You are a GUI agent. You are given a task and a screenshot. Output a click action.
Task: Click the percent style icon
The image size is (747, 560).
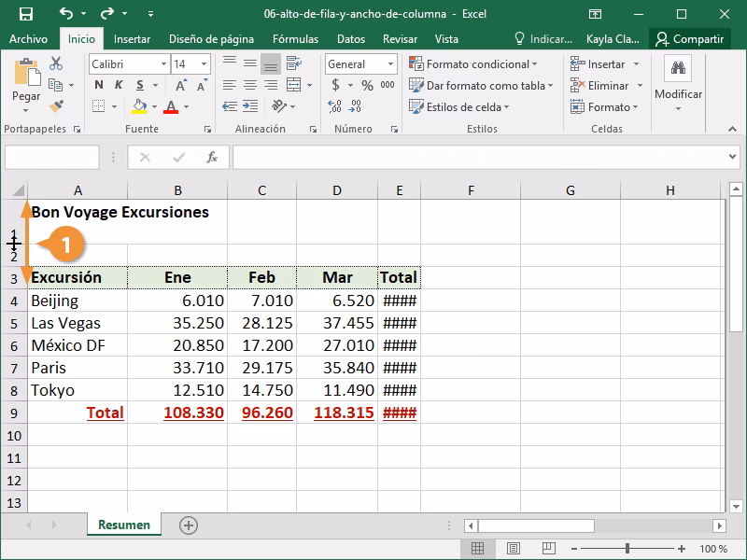tap(367, 85)
